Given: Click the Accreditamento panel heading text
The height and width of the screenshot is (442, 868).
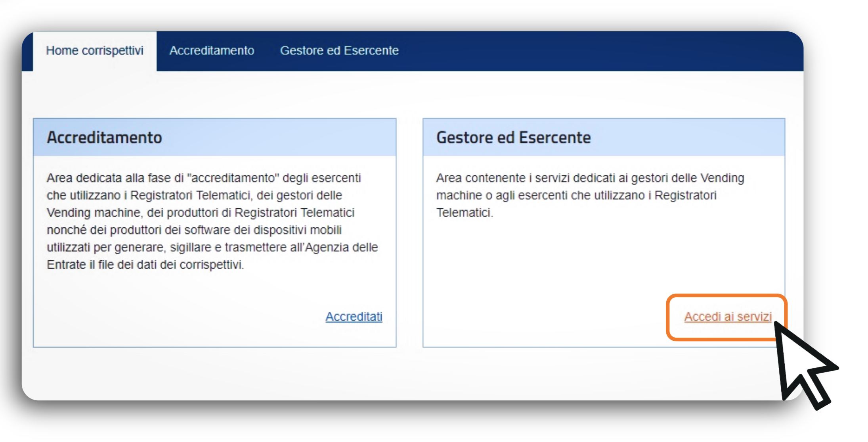Looking at the screenshot, I should coord(104,138).
